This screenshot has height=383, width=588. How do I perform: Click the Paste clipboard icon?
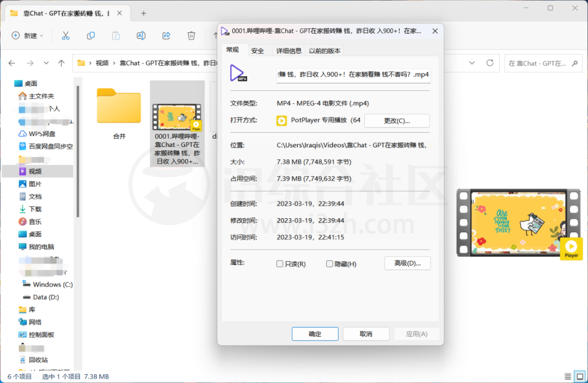tap(116, 35)
